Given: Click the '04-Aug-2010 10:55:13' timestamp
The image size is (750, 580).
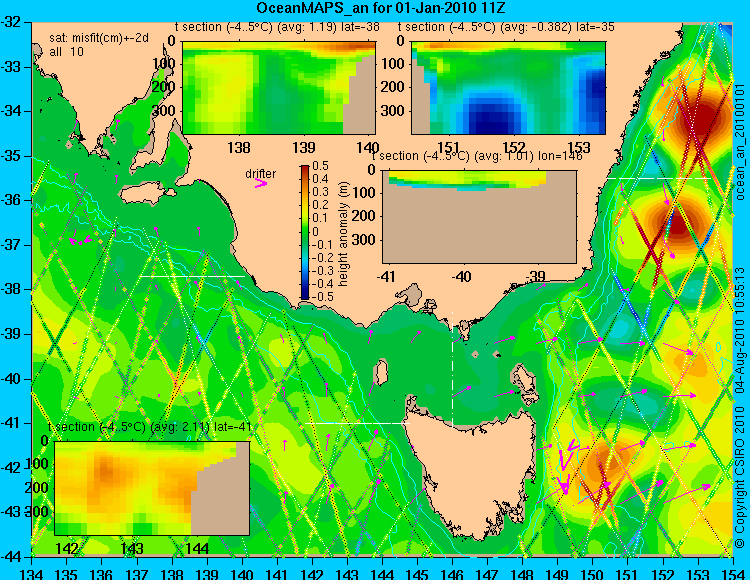Looking at the screenshot, I should pos(740,329).
